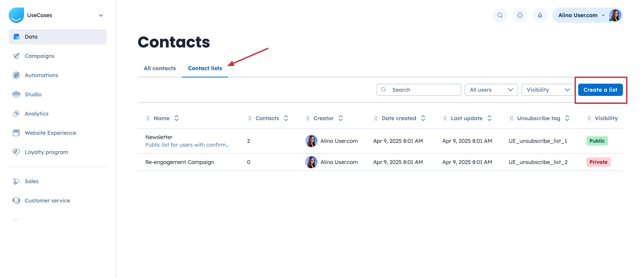Expand the UseCases workspace chevron
The height and width of the screenshot is (278, 644).
tap(101, 15)
